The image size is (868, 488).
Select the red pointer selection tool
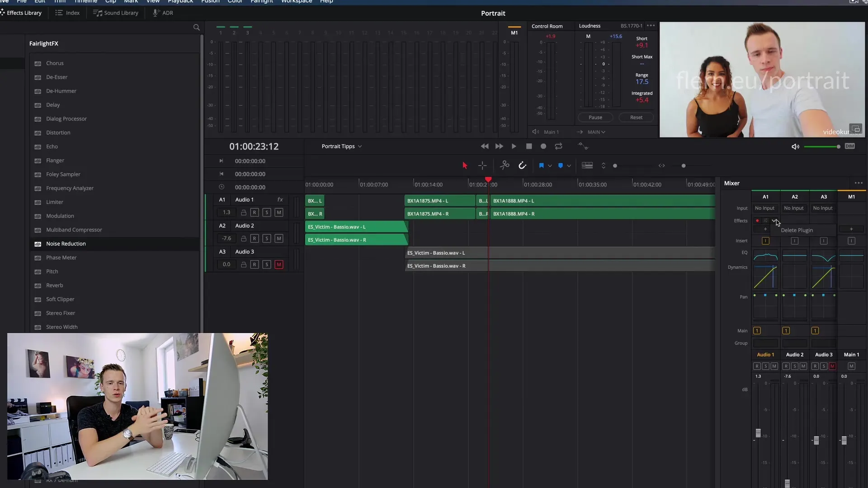[465, 165]
